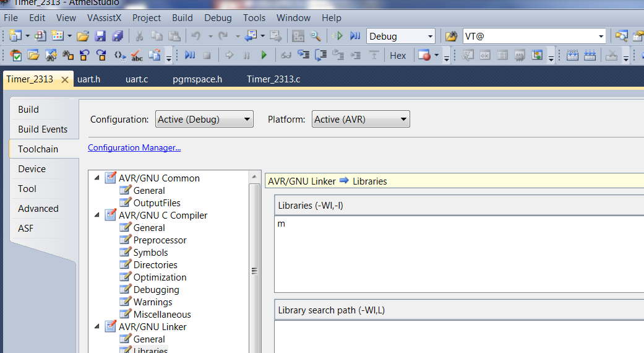Open the Configuration Manager link
644x353 pixels.
tap(134, 147)
